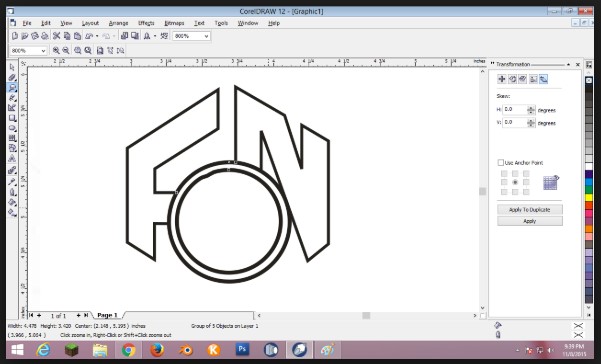Open the Bitmaps menu
The image size is (601, 364).
(174, 23)
